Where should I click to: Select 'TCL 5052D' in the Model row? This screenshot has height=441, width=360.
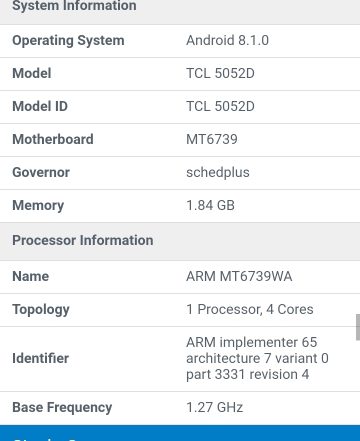pos(220,73)
